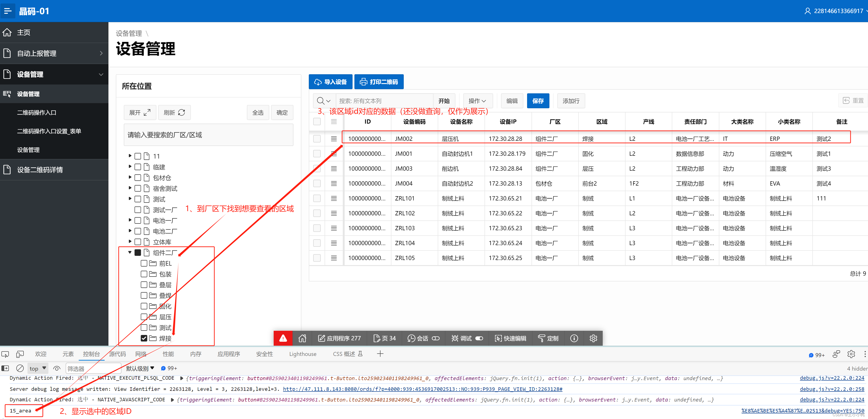Viewport: 868px width, 419px height.
Task: Open the 操作 actions dropdown
Action: (478, 101)
